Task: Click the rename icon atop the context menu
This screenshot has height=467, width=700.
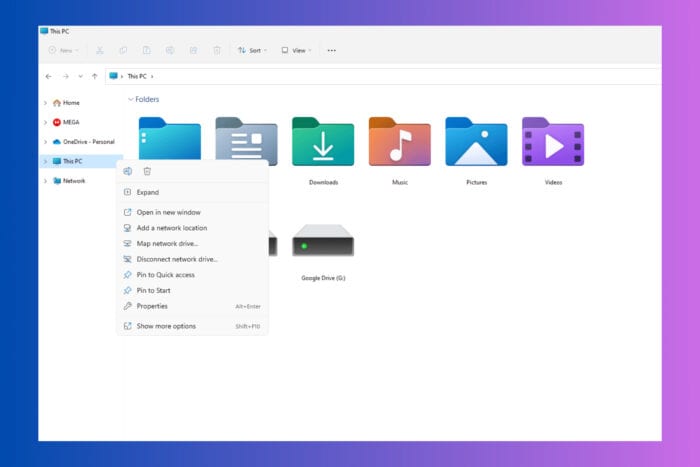Action: (x=128, y=171)
